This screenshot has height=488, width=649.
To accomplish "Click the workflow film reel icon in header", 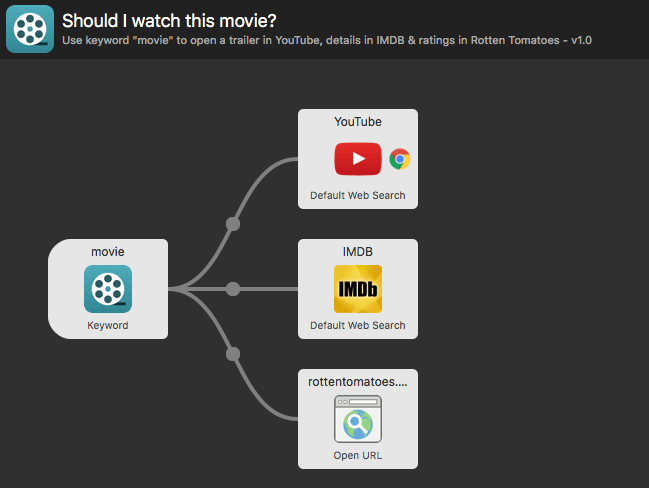I will [30, 29].
